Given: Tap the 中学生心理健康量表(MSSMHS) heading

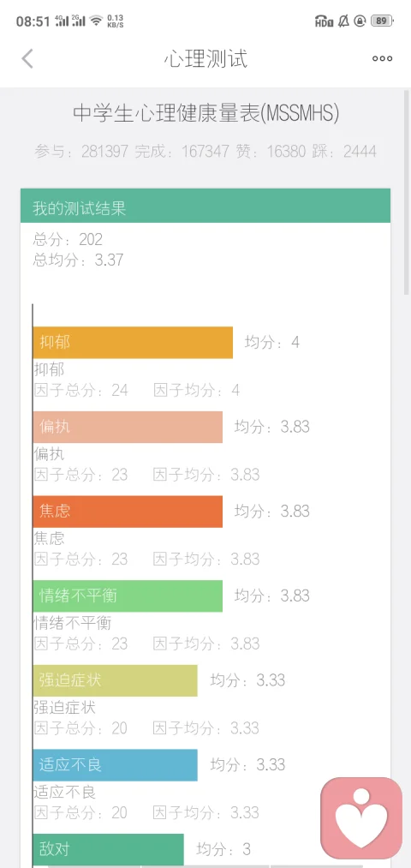Looking at the screenshot, I should point(205,113).
